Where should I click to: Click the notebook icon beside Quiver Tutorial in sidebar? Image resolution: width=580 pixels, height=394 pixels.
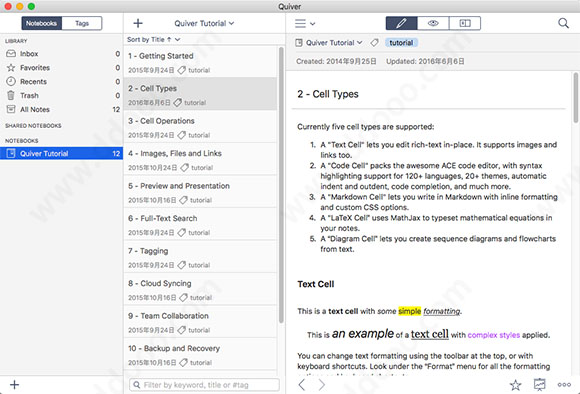pyautogui.click(x=11, y=153)
